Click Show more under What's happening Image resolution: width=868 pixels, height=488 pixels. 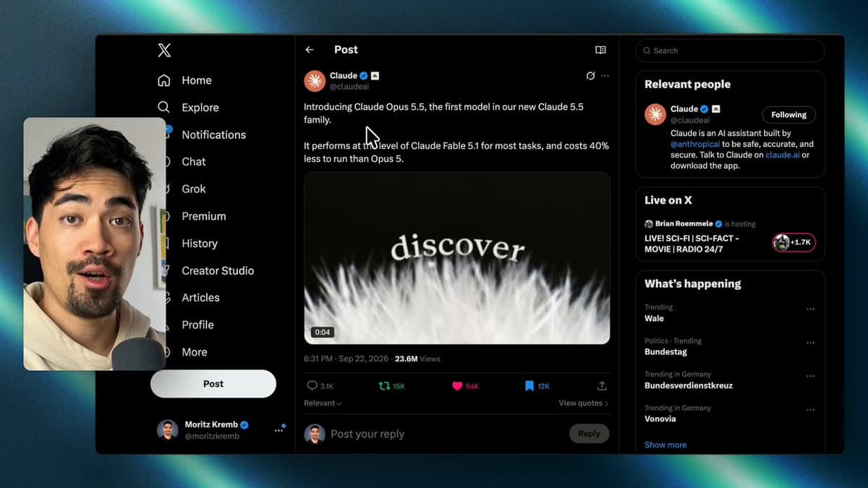pos(665,445)
